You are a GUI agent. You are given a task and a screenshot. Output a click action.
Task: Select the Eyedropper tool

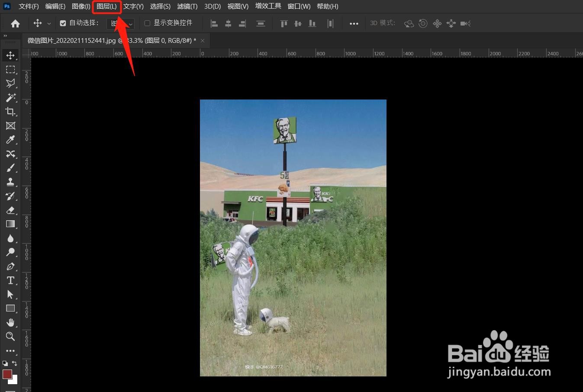[x=10, y=139]
